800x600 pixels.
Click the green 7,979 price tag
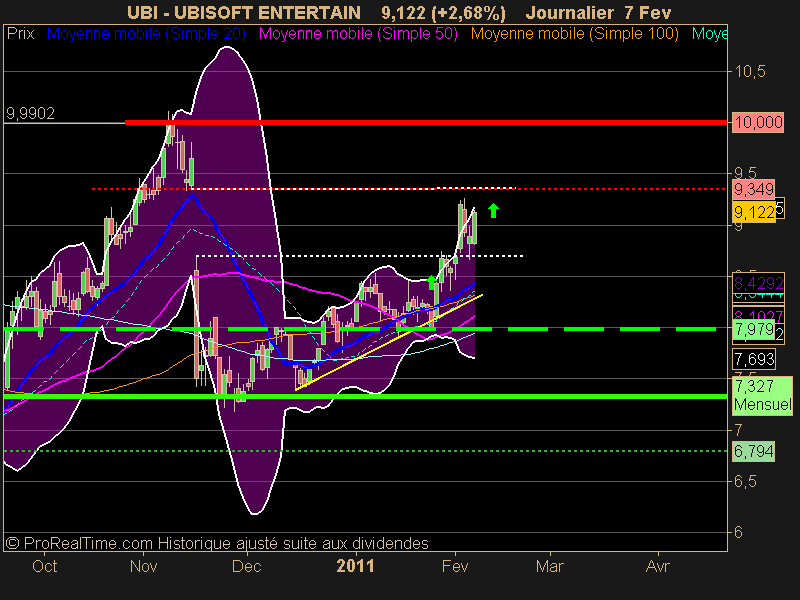pos(754,329)
